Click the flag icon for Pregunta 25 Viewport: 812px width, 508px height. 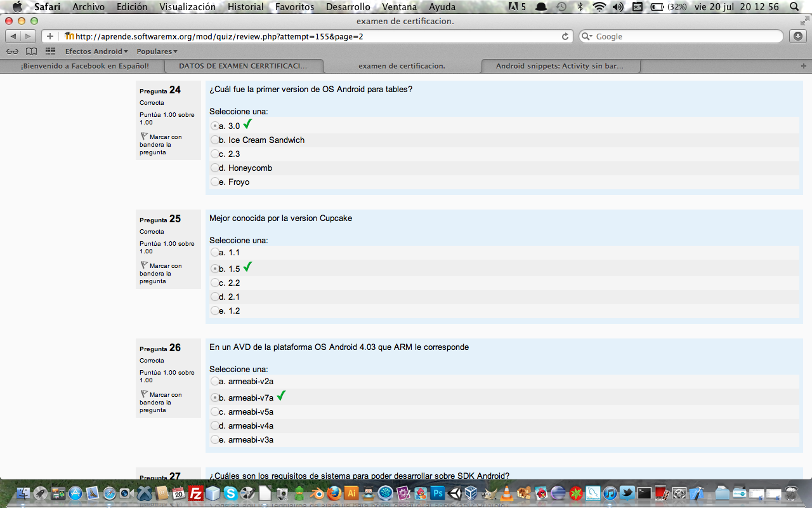click(144, 265)
